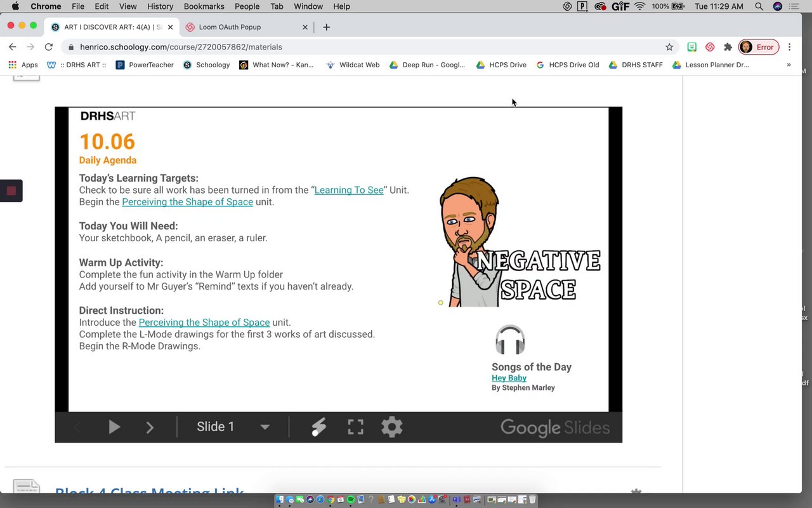Open the Edit menu

pyautogui.click(x=101, y=6)
